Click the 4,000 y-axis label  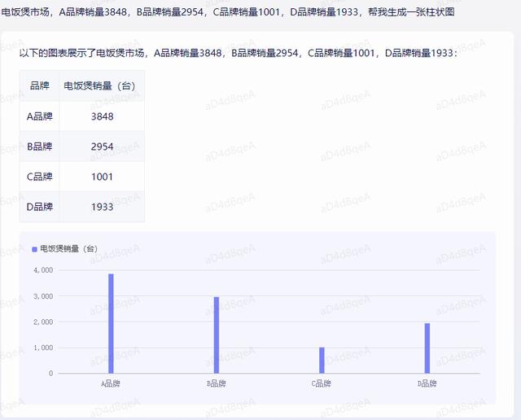(x=43, y=270)
